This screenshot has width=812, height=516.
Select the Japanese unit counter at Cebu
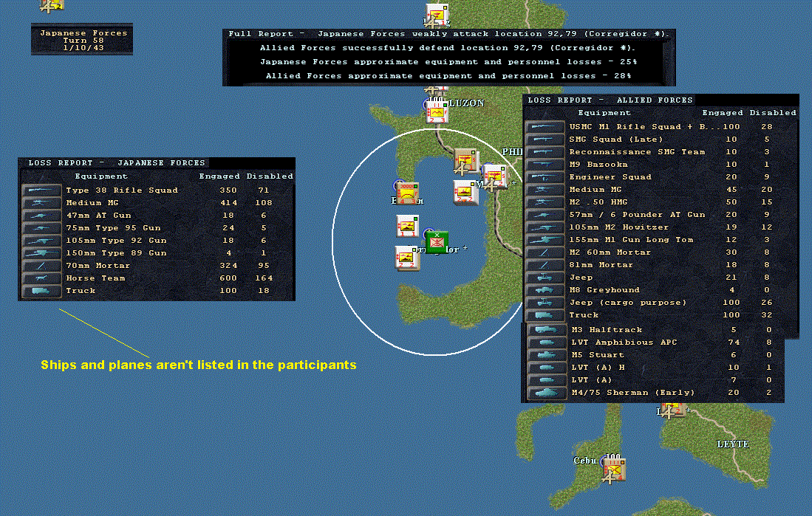614,469
